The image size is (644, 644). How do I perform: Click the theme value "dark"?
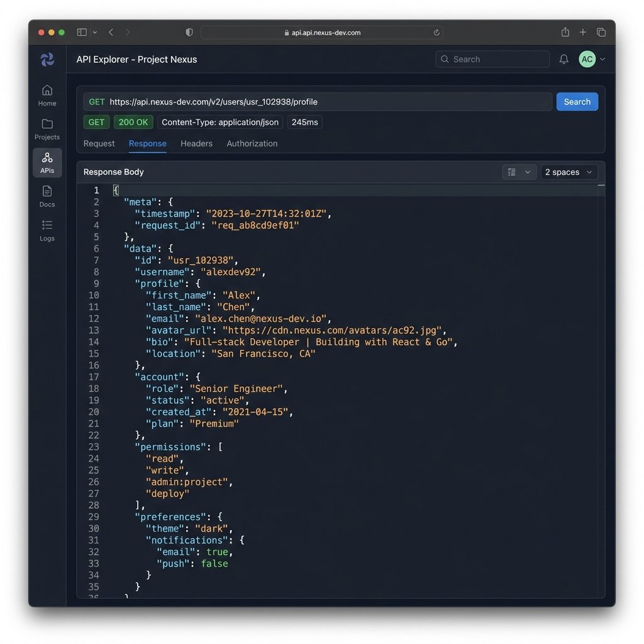[x=211, y=528]
